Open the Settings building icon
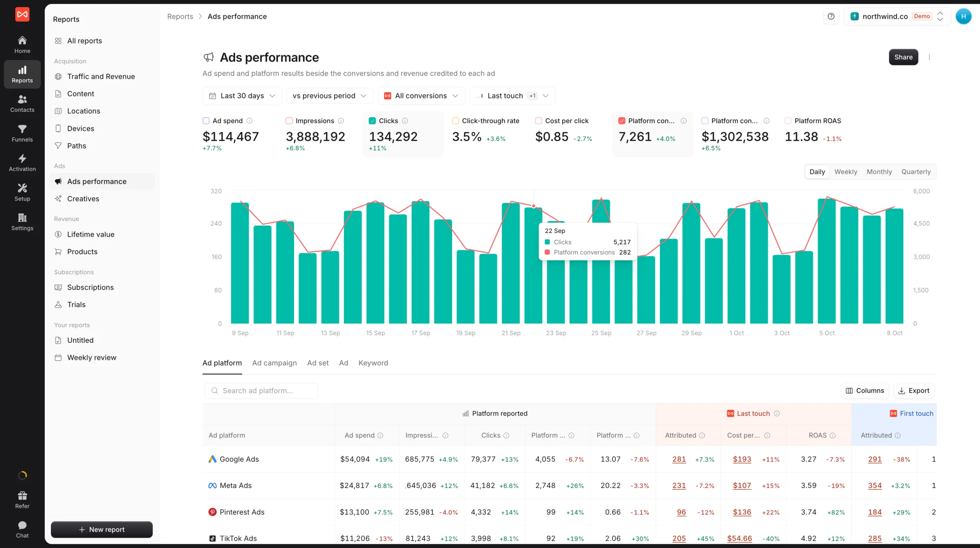 [x=22, y=217]
